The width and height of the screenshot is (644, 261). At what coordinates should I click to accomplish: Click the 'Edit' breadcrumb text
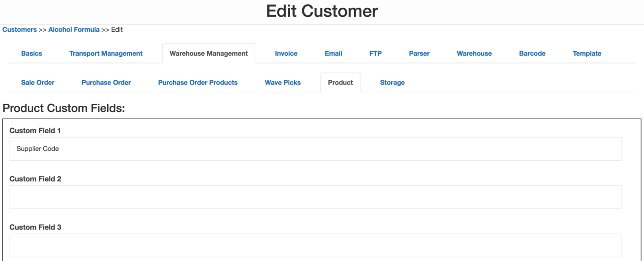point(117,29)
